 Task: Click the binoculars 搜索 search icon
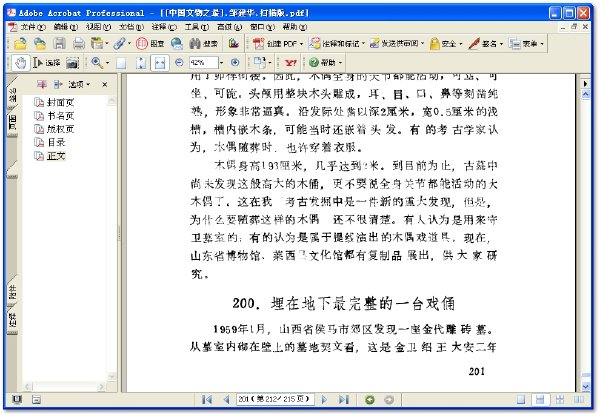coord(204,43)
